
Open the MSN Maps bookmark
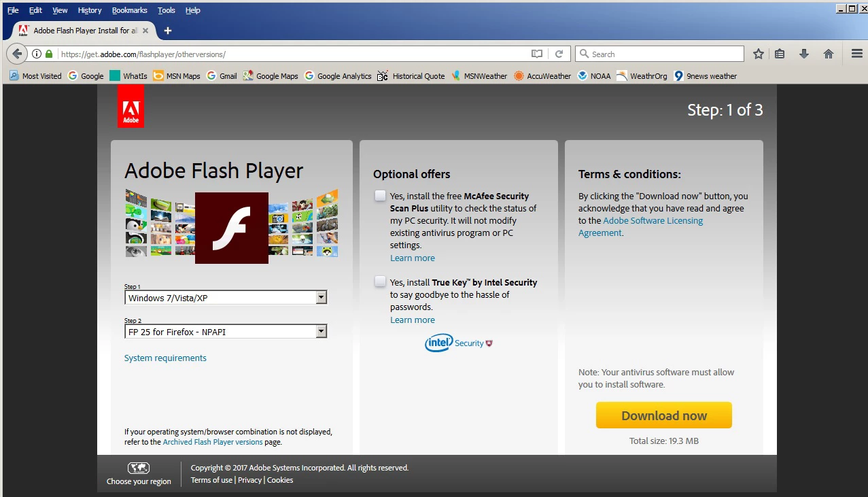[x=177, y=76]
